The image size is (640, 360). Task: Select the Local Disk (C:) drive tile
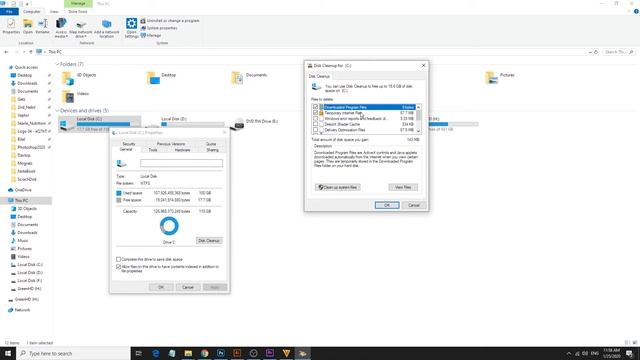(100, 124)
